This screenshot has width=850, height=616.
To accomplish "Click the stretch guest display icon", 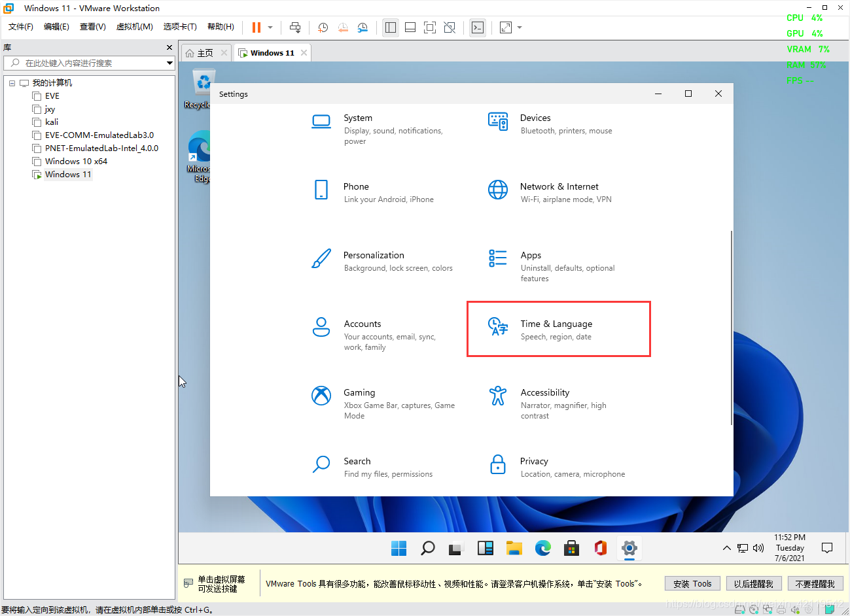I will coord(506,27).
